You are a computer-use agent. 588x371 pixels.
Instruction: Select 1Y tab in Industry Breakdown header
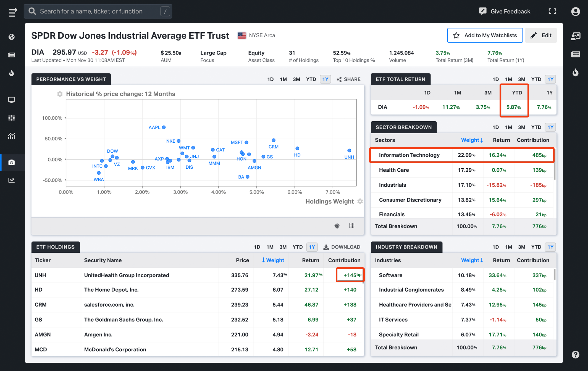[550, 247]
